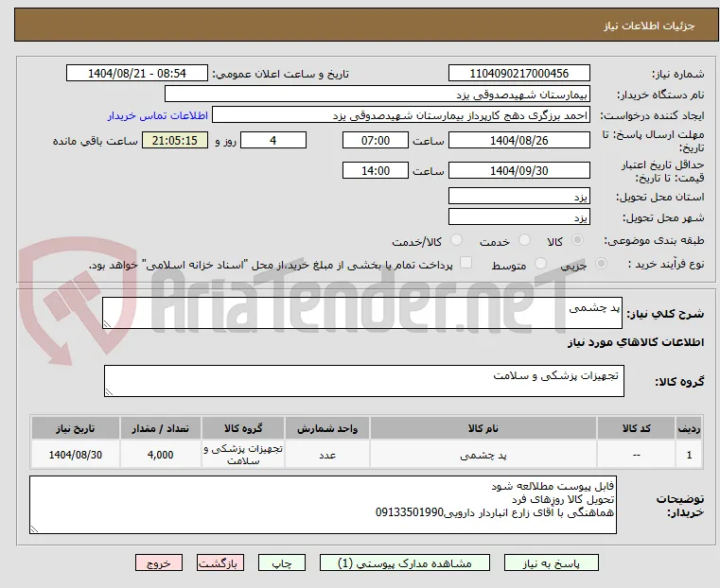Screen dimensions: 720x588
Task: Click the table cell پد چشمی
Action: 483,455
